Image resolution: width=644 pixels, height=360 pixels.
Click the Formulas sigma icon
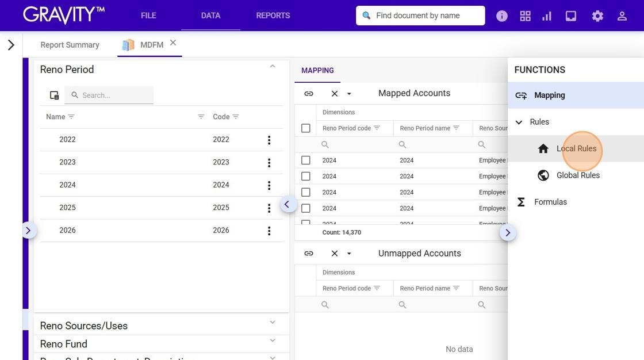[x=521, y=202]
